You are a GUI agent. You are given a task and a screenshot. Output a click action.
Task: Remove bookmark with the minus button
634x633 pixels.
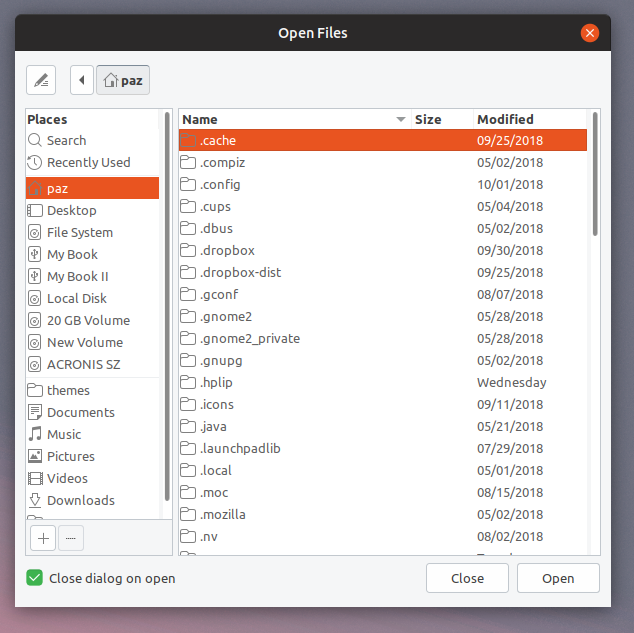coord(71,538)
